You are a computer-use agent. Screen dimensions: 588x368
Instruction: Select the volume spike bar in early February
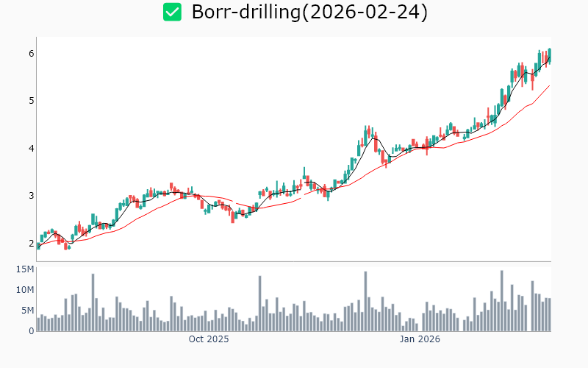pos(501,302)
